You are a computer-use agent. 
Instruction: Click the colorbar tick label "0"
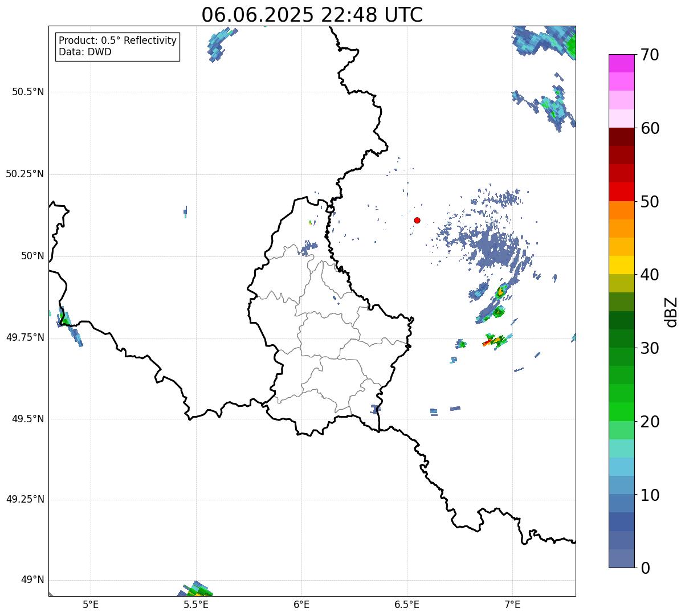click(x=645, y=568)
